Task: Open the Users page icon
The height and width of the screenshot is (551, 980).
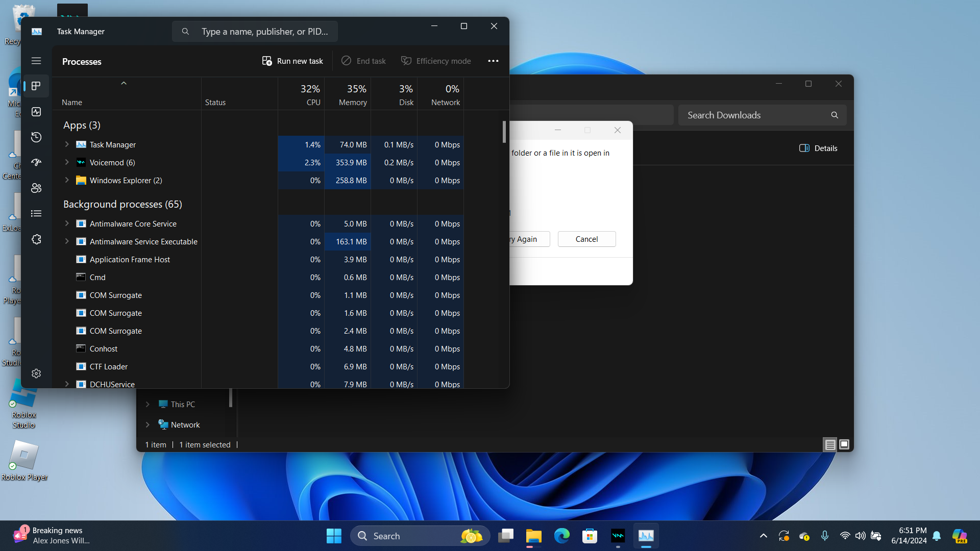Action: pos(36,188)
